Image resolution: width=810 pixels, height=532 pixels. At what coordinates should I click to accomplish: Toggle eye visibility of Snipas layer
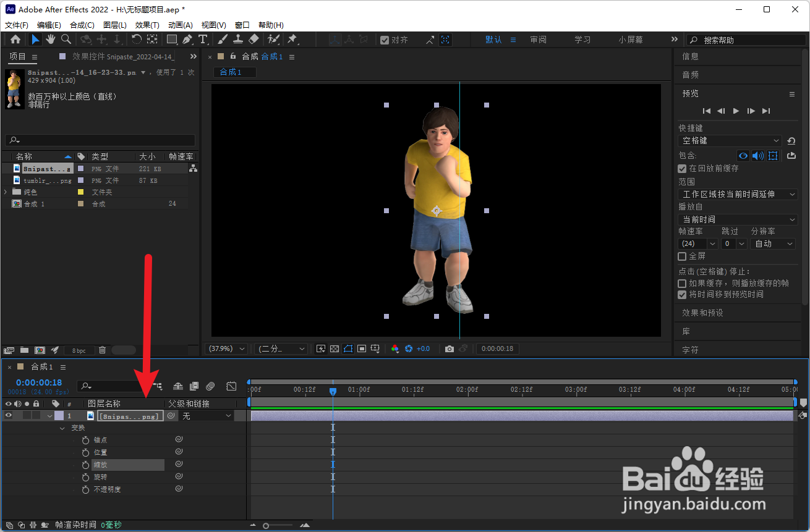[9, 416]
